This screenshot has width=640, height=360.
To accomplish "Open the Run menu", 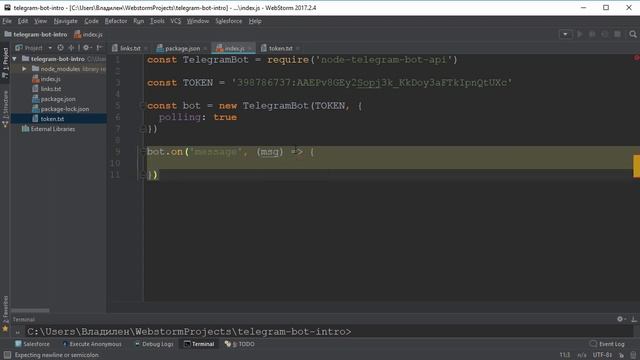I will click(138, 21).
